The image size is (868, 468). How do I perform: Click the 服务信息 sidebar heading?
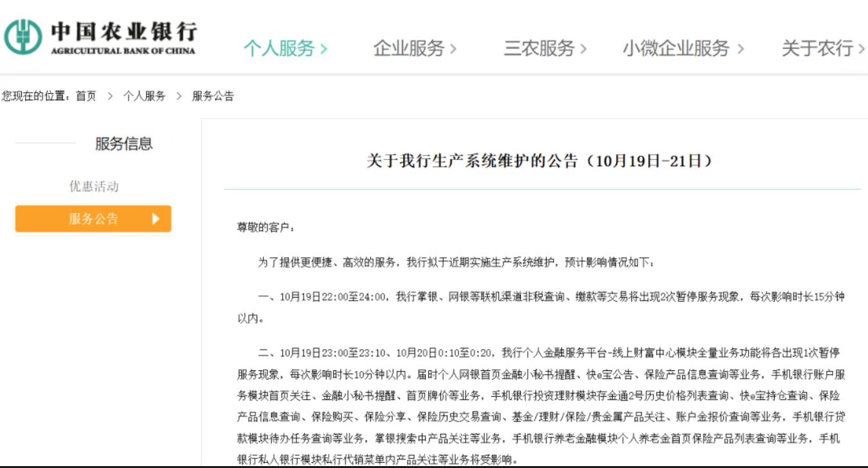point(123,144)
